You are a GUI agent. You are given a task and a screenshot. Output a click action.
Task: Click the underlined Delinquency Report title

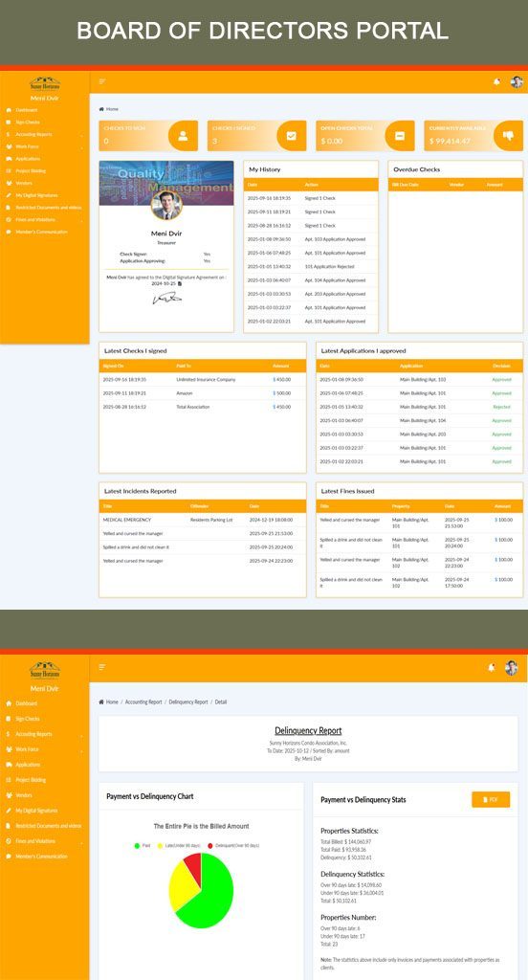click(308, 730)
